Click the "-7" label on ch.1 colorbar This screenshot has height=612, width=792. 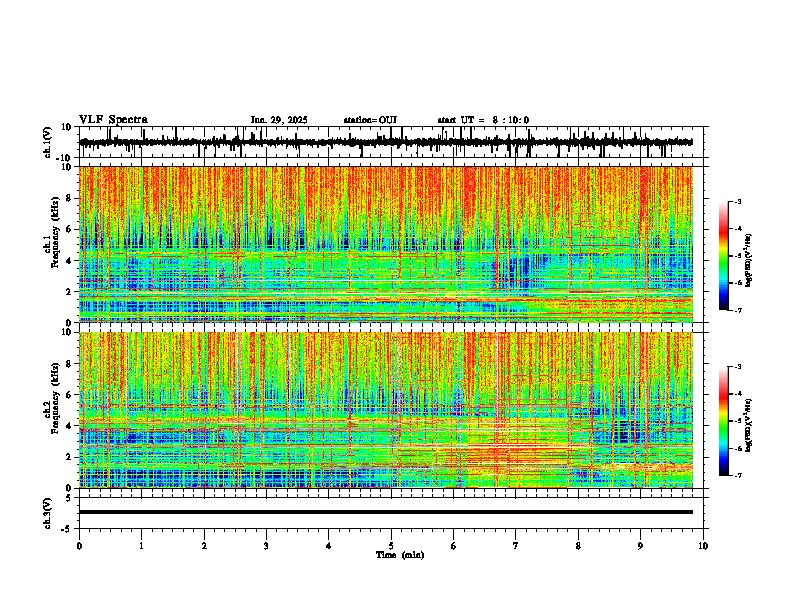point(737,310)
